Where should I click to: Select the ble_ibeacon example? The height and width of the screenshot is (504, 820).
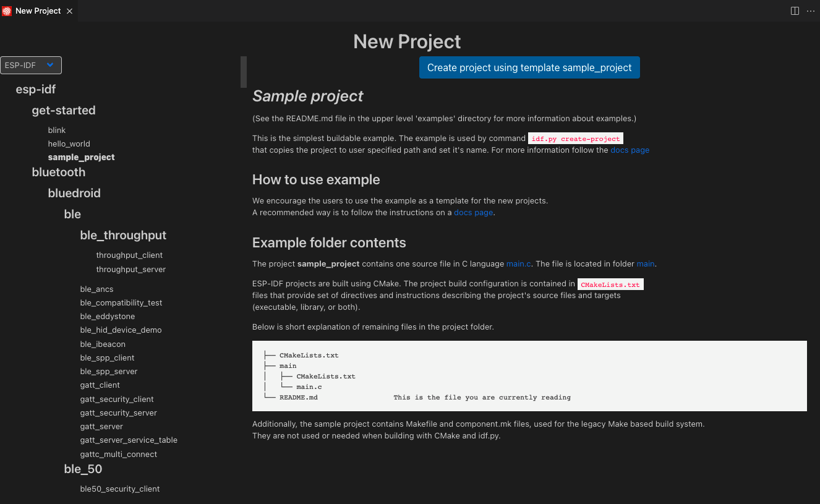point(102,344)
